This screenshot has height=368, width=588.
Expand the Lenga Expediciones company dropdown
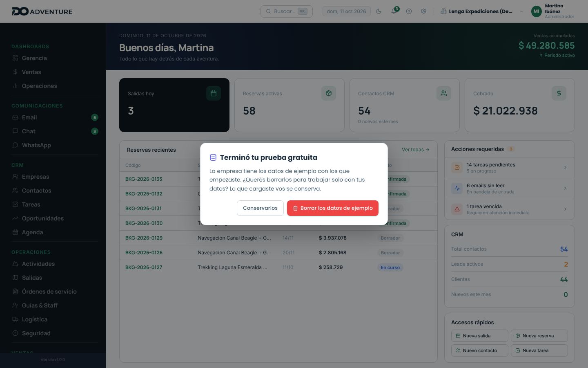point(482,11)
